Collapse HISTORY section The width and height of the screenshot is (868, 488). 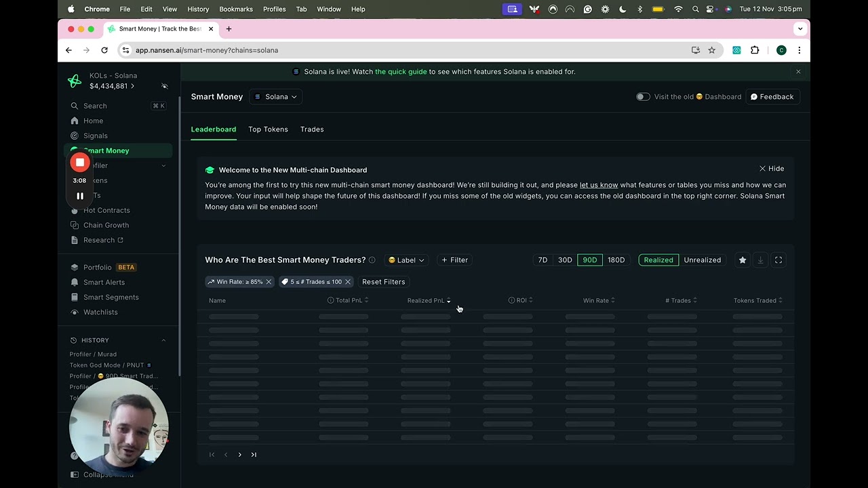[x=163, y=340]
